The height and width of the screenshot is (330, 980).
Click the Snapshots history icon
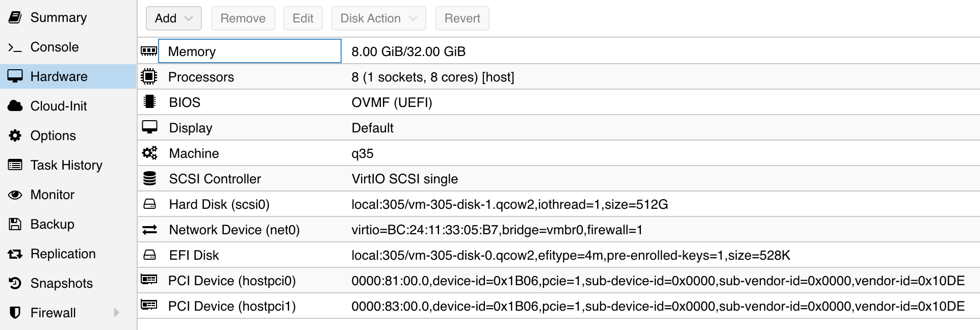click(15, 283)
